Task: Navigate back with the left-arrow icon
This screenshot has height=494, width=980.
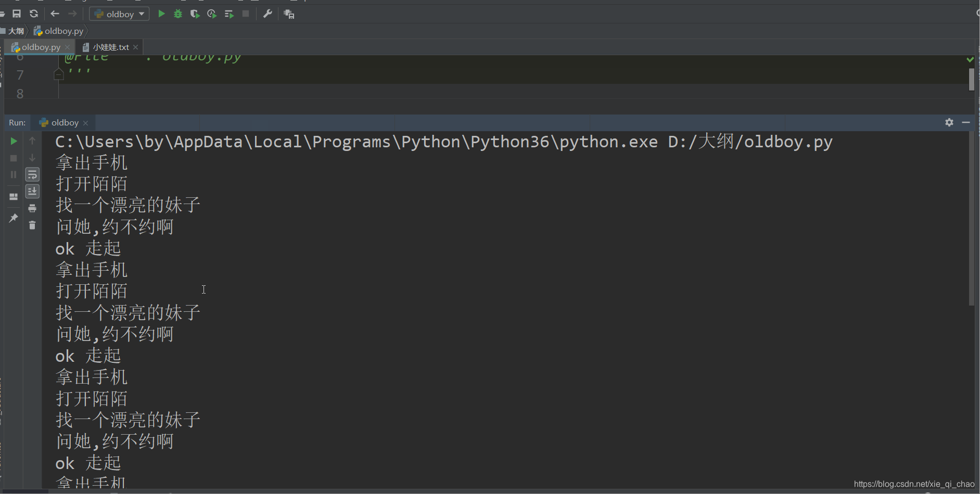Action: click(x=55, y=14)
